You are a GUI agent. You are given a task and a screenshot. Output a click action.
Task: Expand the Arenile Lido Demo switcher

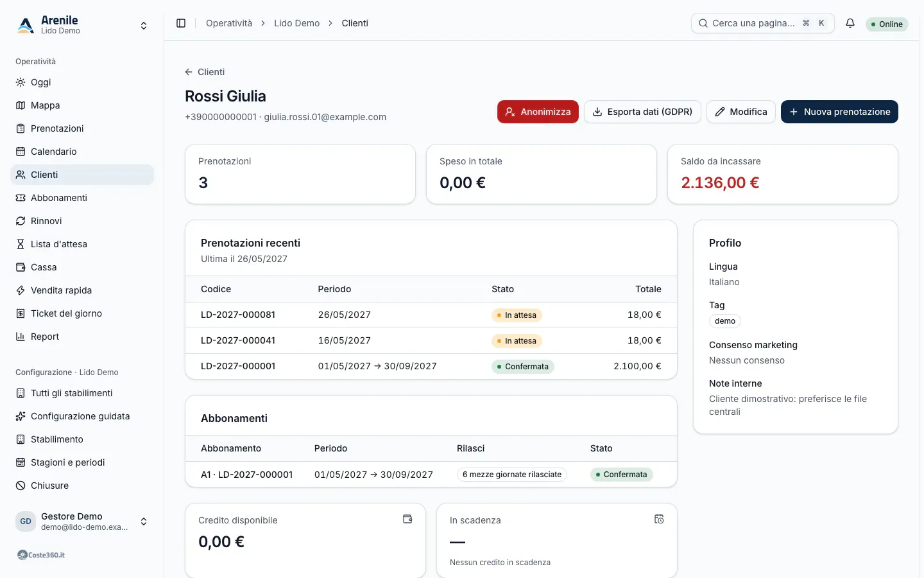point(82,26)
